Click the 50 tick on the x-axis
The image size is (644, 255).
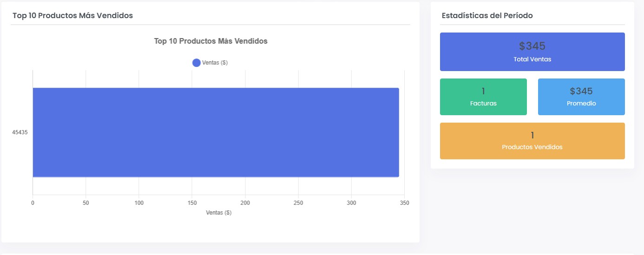click(x=85, y=203)
